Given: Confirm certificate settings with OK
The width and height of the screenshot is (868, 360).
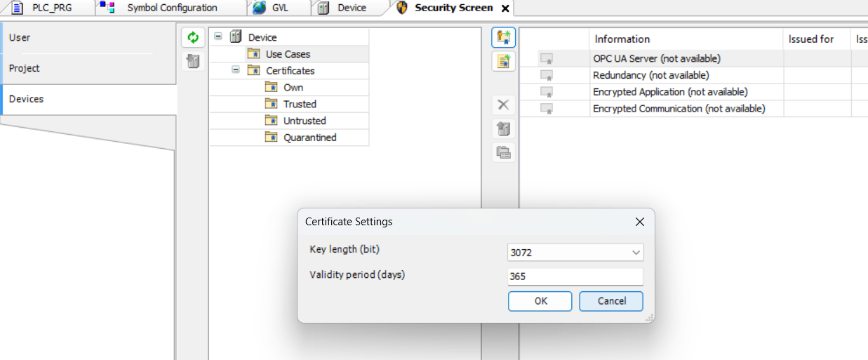Looking at the screenshot, I should [x=540, y=301].
